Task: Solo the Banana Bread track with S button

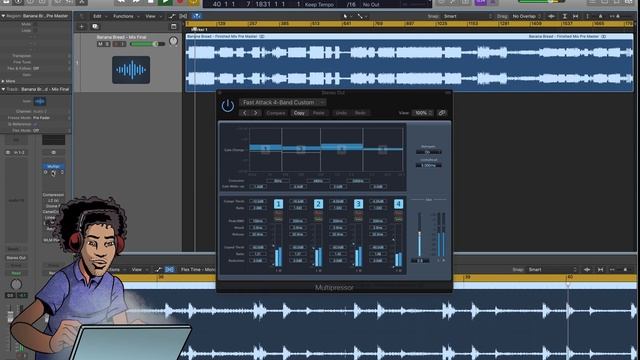Action: [107, 44]
